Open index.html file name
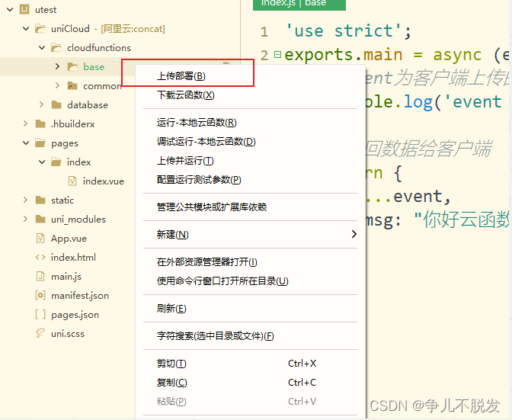Image resolution: width=512 pixels, height=420 pixels. tap(73, 258)
